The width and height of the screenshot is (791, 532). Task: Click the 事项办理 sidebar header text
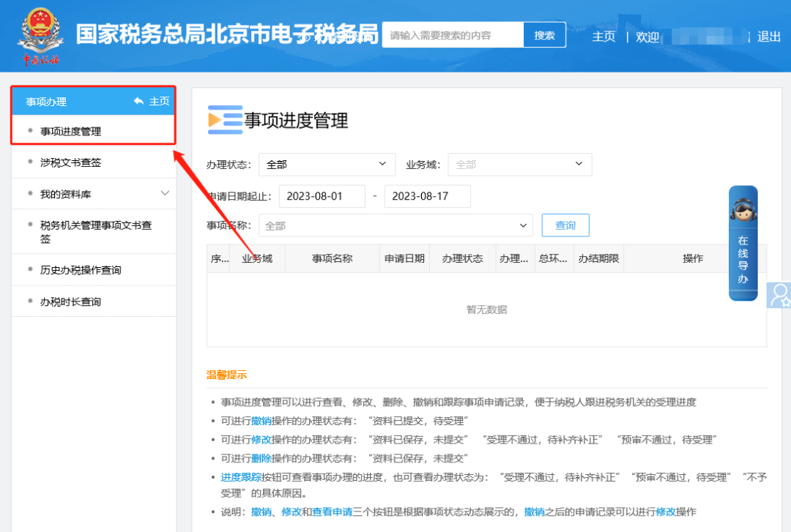tap(46, 102)
